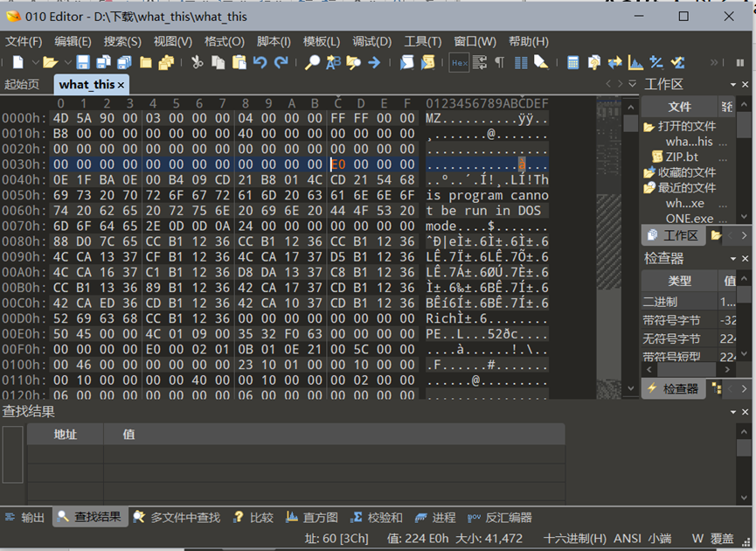Image resolution: width=756 pixels, height=551 pixels.
Task: Expand the New file dropdown arrow
Action: click(35, 63)
